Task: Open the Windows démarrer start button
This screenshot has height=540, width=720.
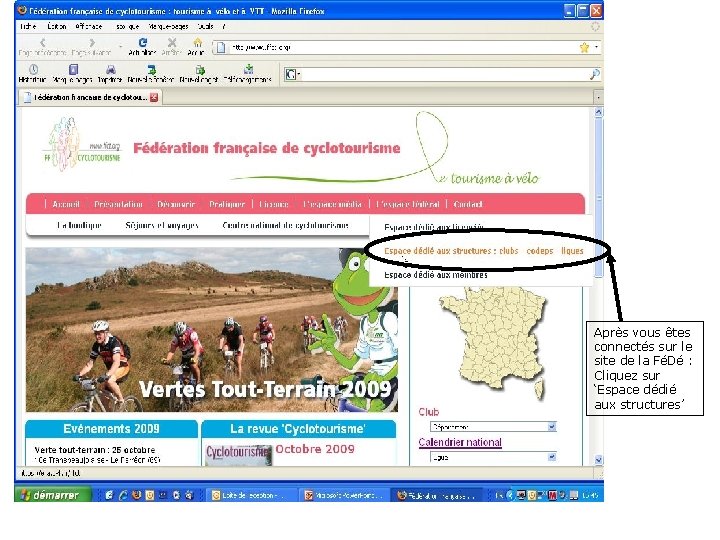Action: (53, 495)
